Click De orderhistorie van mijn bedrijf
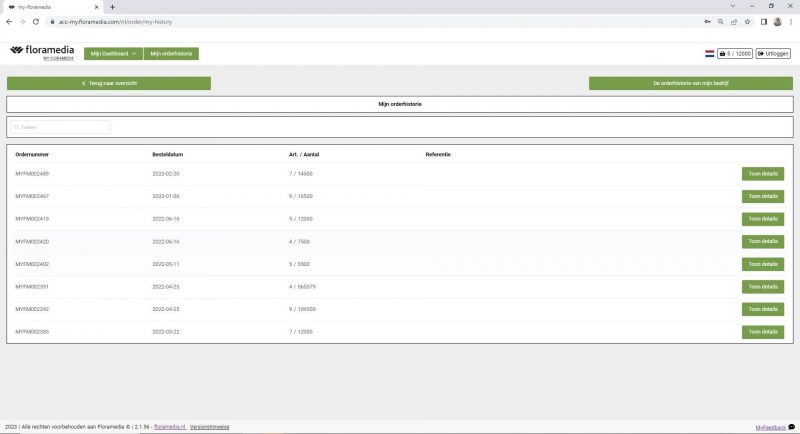Screen dimensions: 800x434 click(x=690, y=84)
